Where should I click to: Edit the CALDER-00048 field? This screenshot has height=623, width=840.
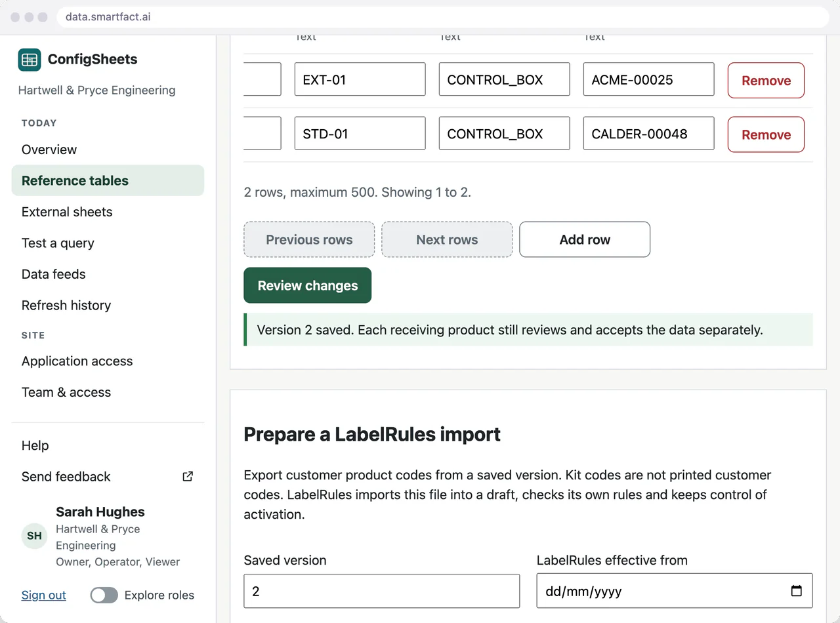(x=648, y=133)
